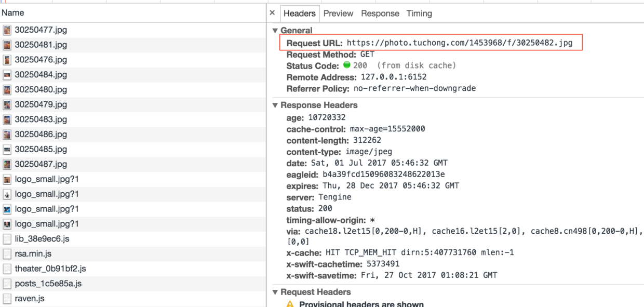The width and height of the screenshot is (644, 307).
Task: Select the 30250476.jpg request name
Action: (x=41, y=60)
